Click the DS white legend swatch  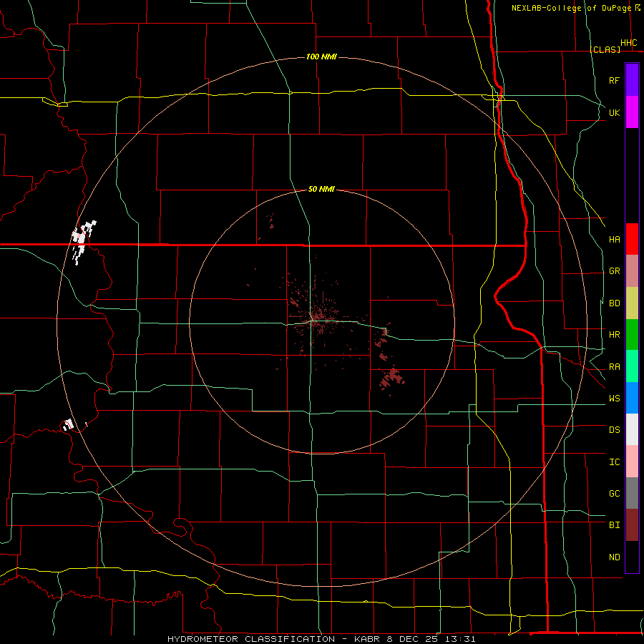[x=632, y=429]
